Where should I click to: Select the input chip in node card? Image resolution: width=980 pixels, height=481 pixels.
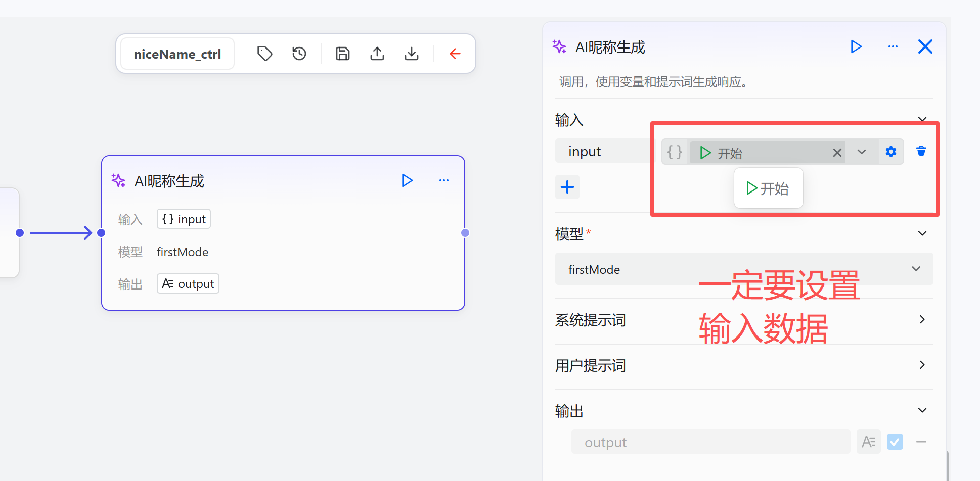184,219
